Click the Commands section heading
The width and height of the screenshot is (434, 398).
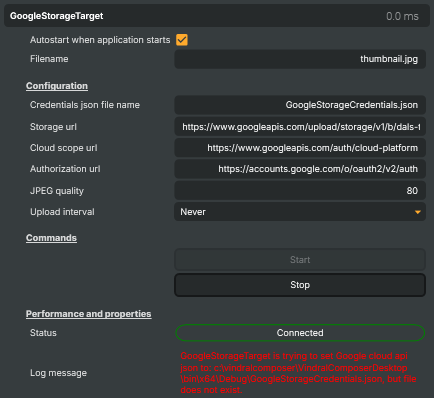51,238
